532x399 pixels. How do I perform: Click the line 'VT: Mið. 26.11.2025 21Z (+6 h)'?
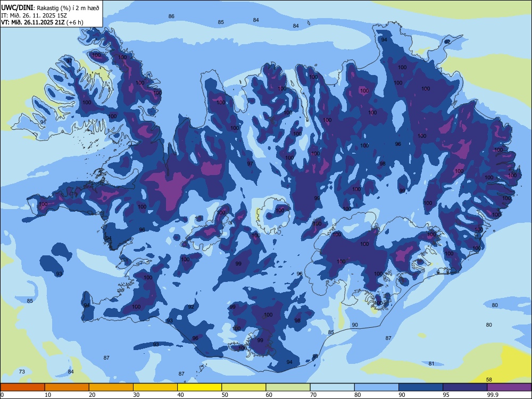pyautogui.click(x=42, y=22)
